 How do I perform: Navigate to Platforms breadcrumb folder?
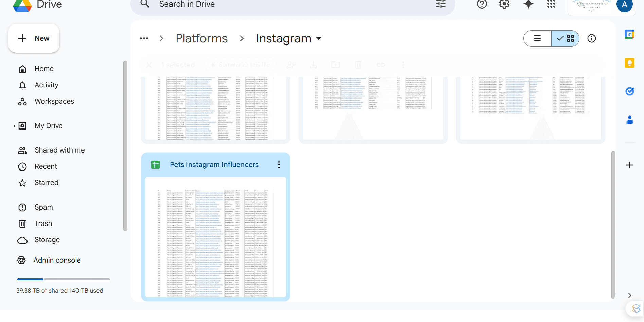201,38
